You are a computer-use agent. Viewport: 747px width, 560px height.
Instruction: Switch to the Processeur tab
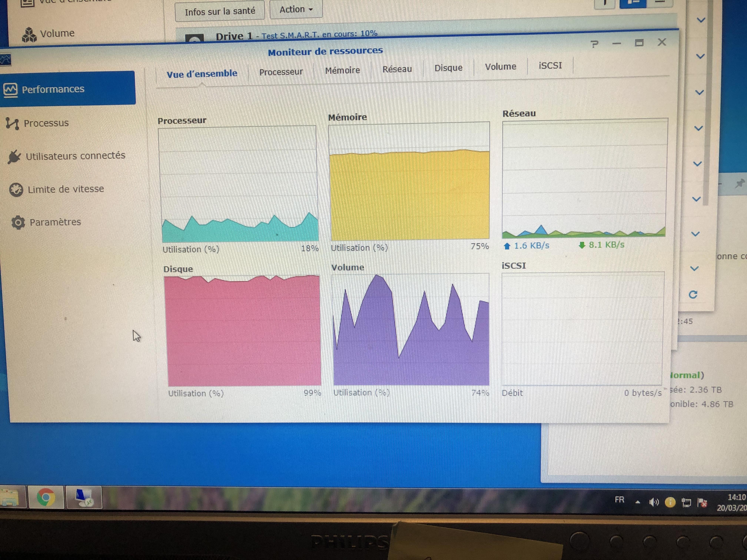(281, 72)
